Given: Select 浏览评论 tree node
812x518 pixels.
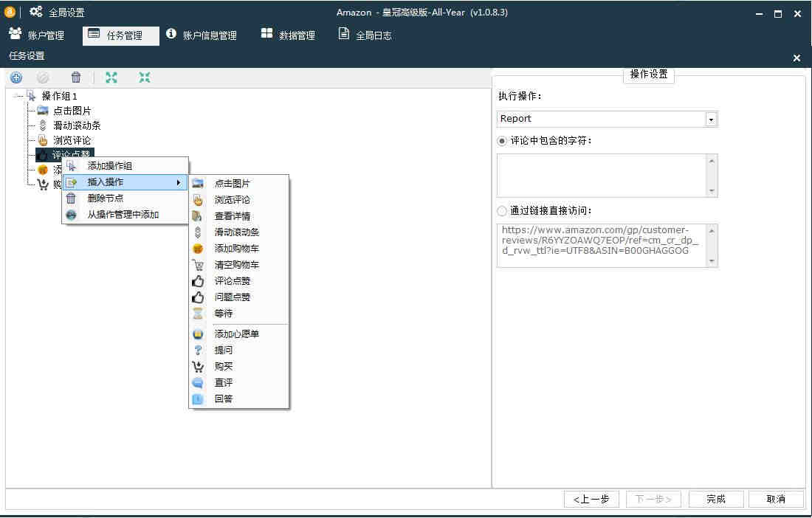Looking at the screenshot, I should [x=72, y=140].
